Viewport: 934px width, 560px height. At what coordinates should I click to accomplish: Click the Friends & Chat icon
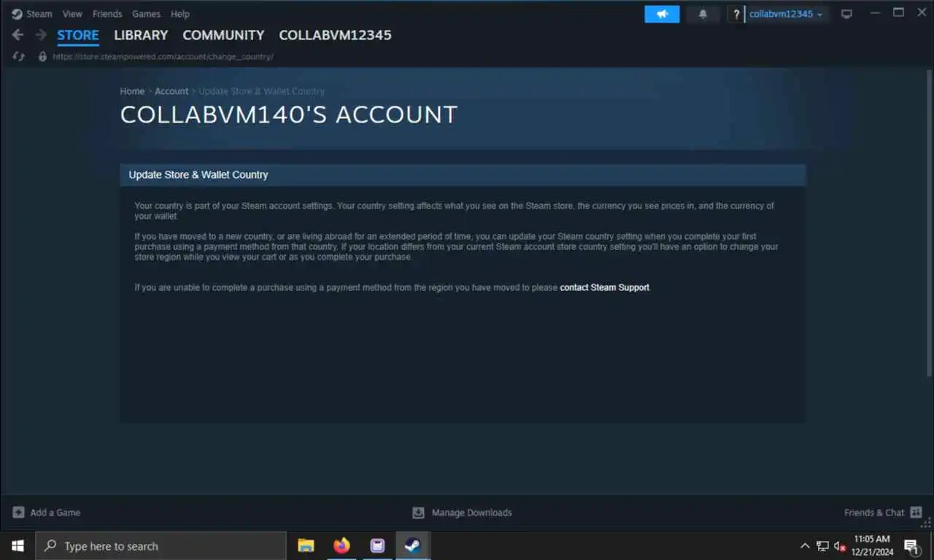(916, 513)
